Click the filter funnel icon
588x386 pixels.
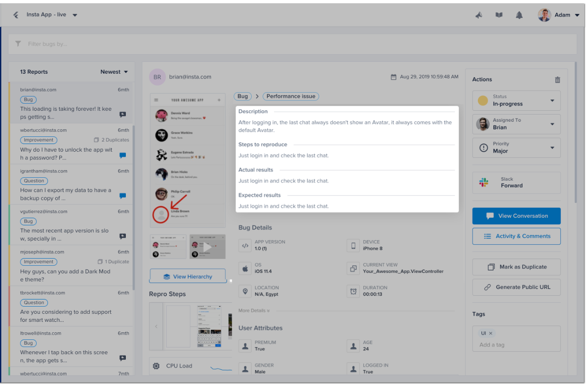(x=18, y=44)
